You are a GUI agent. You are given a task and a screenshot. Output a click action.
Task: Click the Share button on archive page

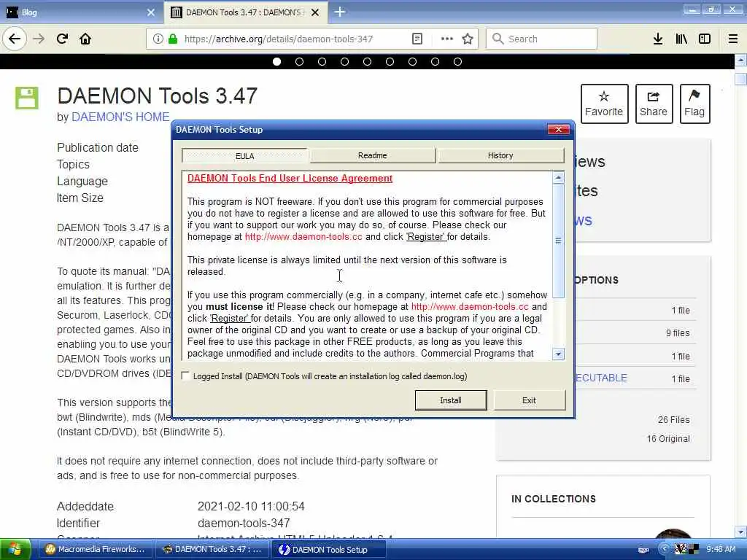[654, 104]
